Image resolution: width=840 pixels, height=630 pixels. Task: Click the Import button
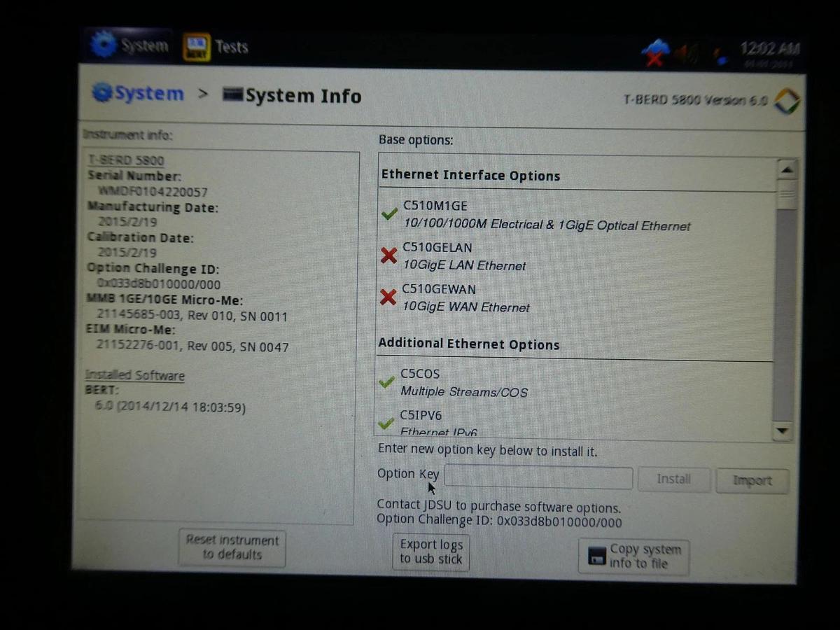click(x=752, y=481)
